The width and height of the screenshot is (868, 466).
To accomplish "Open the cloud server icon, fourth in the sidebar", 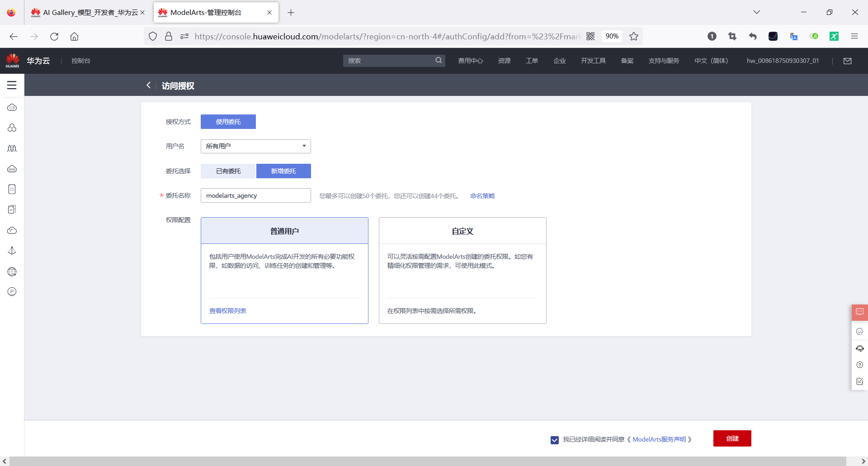I will (12, 169).
